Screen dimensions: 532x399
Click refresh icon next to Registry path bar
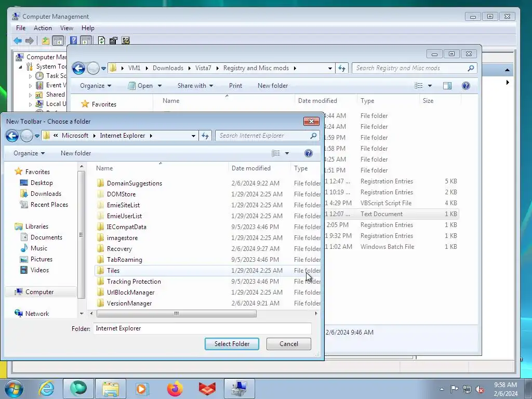coord(342,68)
